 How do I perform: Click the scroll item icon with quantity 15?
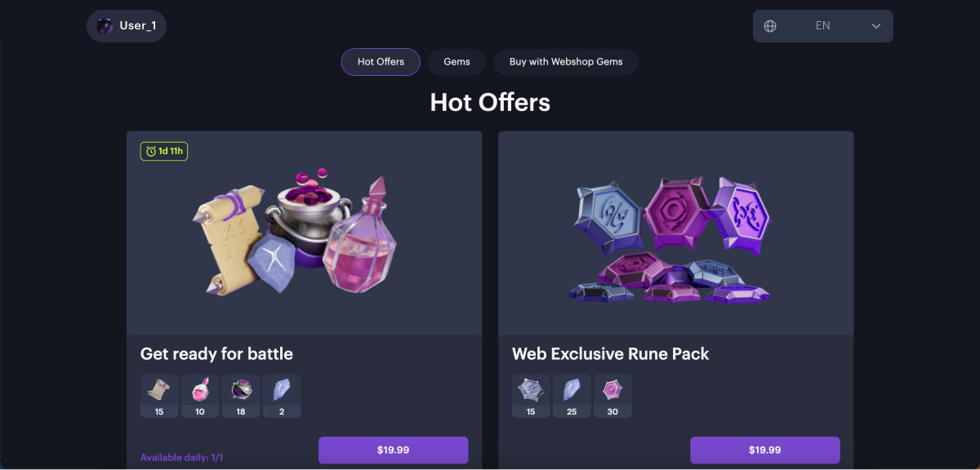[159, 390]
